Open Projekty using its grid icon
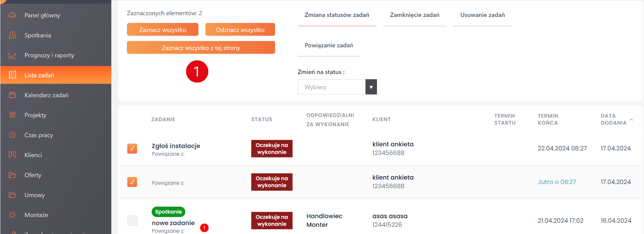The image size is (644, 234). click(12, 115)
